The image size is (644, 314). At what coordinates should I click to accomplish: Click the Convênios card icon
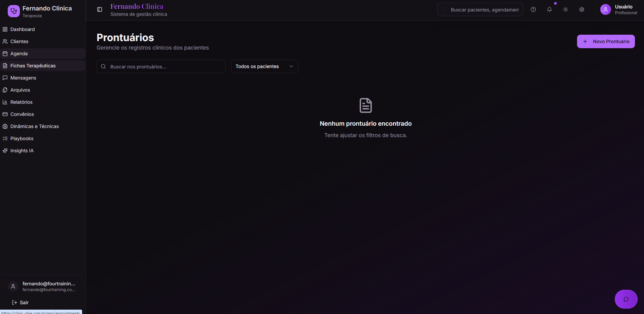point(5,114)
